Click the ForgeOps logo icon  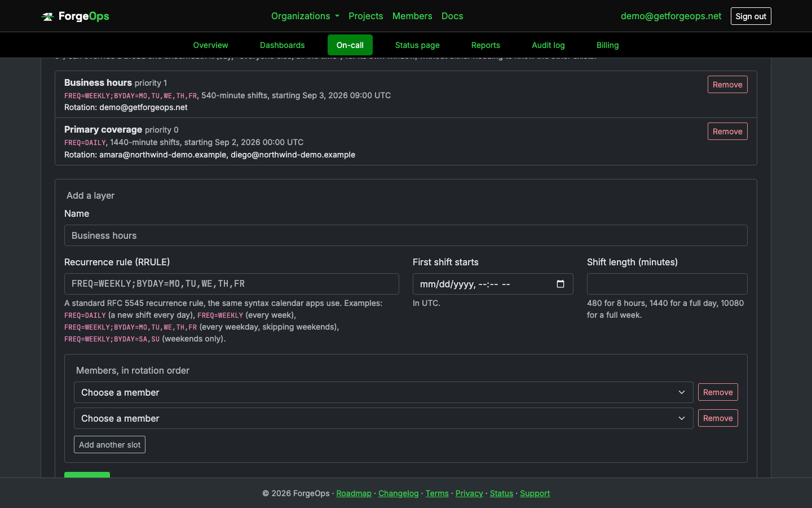[47, 16]
